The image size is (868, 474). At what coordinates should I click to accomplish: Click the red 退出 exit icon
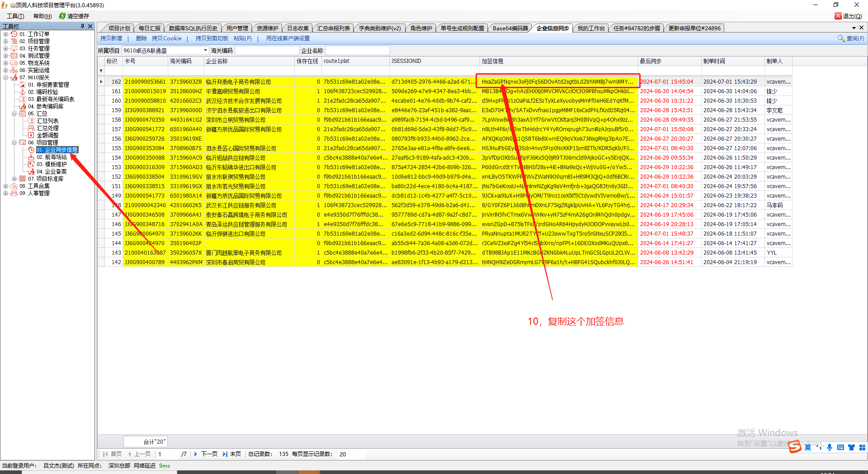838,16
